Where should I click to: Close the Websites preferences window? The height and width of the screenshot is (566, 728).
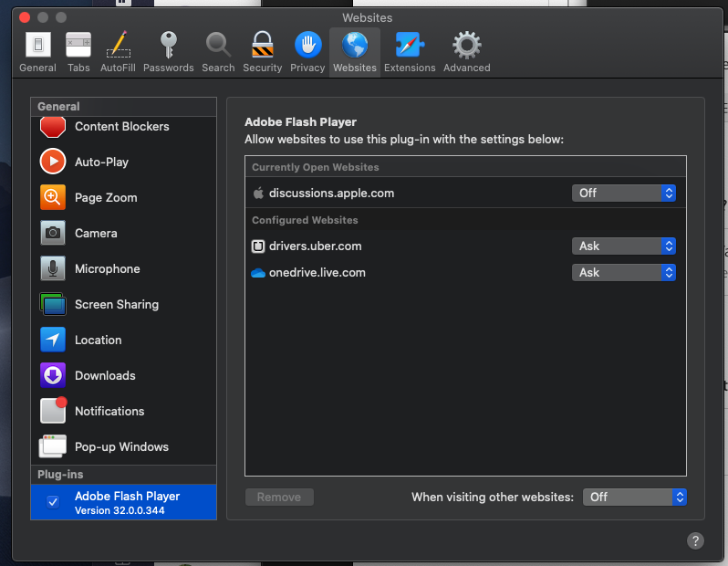coord(25,17)
